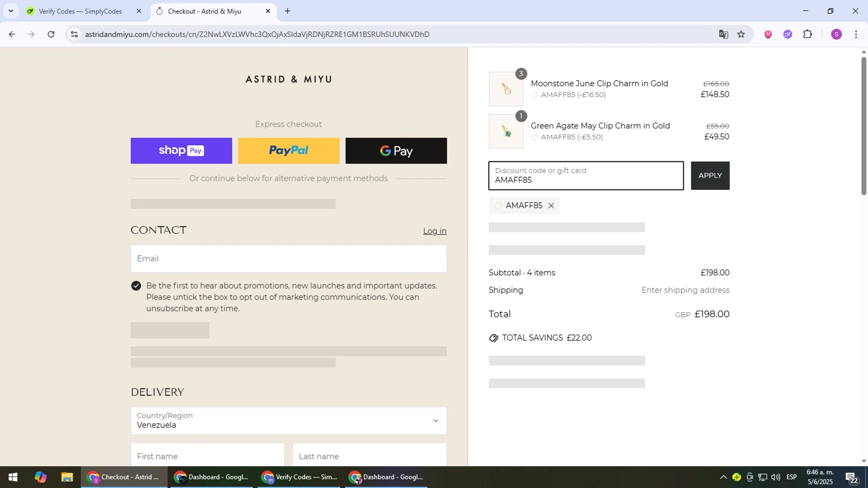Open the Chrome profile avatar
Screen dimensions: 868x488
pos(836,34)
